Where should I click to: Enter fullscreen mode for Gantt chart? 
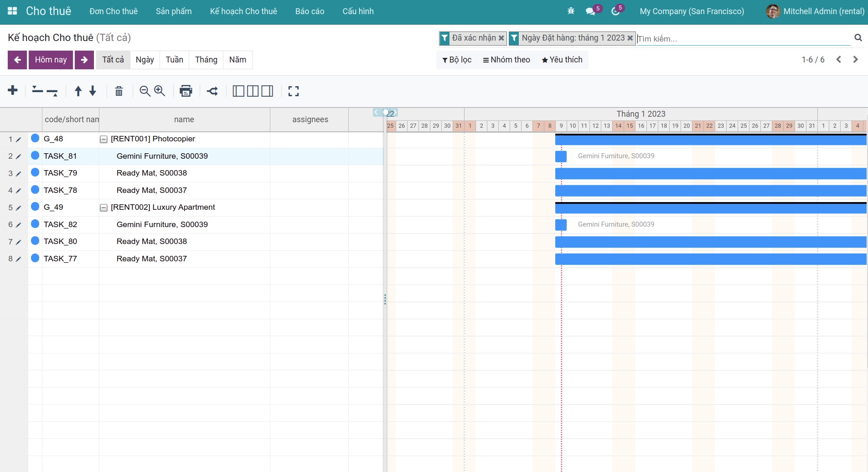pos(294,91)
